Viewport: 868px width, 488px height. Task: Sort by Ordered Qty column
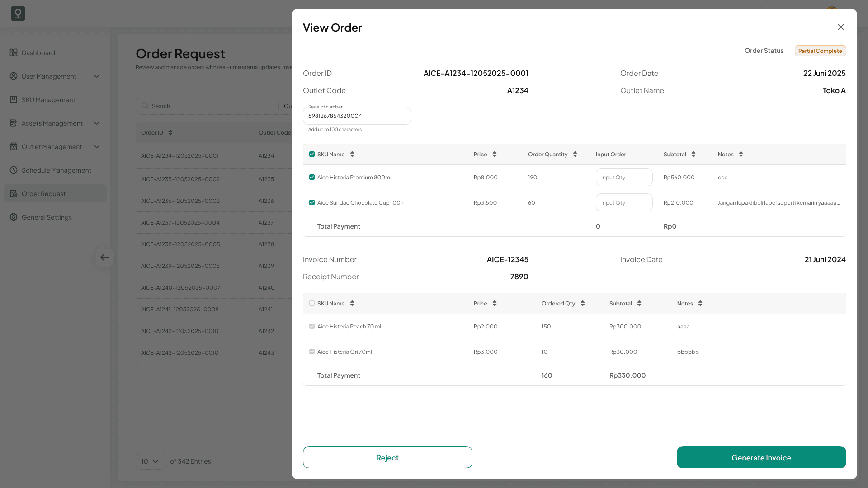point(583,303)
